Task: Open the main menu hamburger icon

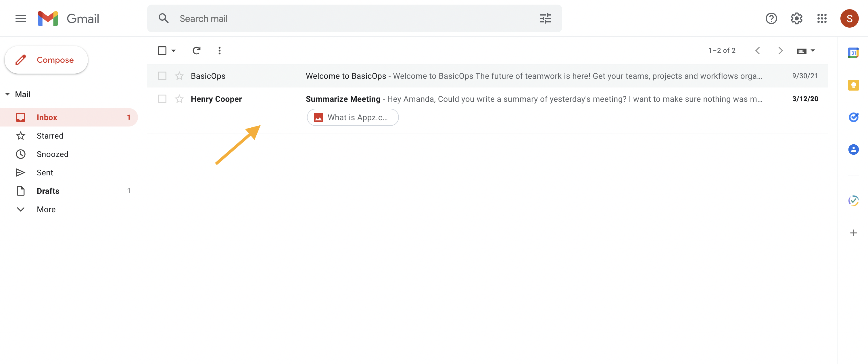Action: pos(21,18)
